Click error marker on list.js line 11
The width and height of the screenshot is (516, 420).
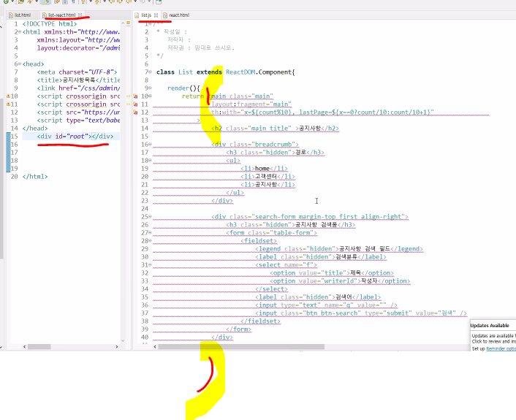135,104
